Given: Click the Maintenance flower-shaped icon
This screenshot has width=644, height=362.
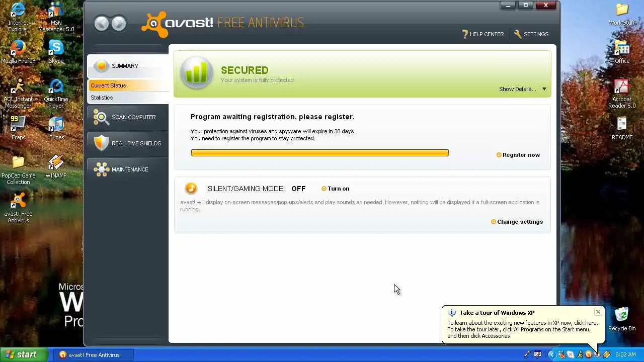Looking at the screenshot, I should coord(101,169).
